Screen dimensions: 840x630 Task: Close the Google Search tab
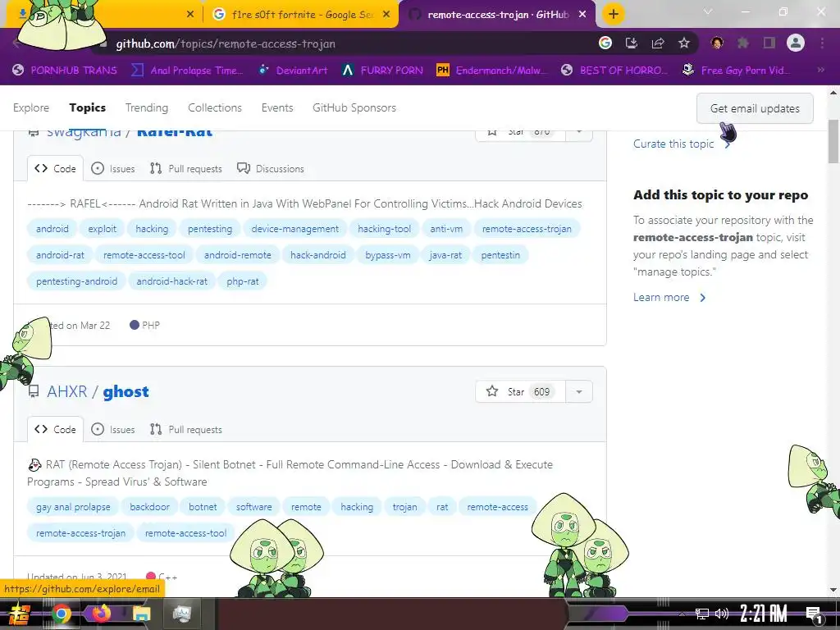(x=386, y=15)
